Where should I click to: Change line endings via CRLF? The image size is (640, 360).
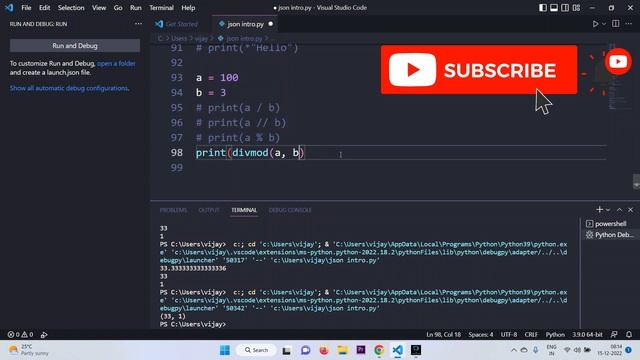click(x=531, y=335)
